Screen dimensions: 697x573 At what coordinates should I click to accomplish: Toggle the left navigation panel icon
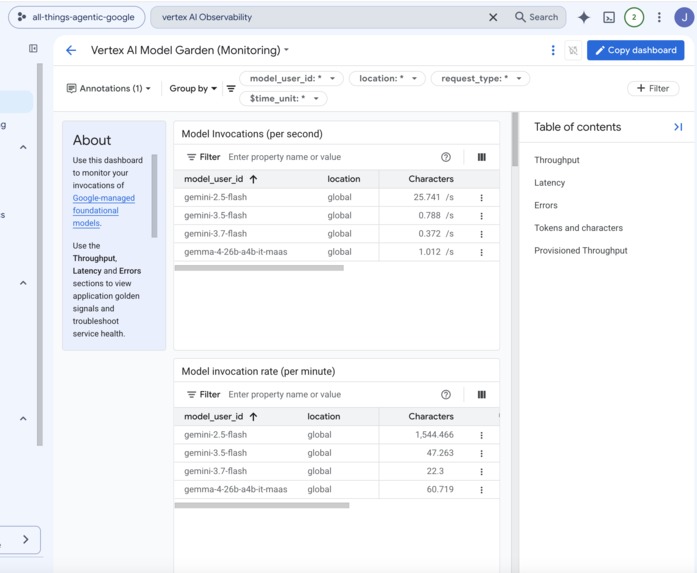(x=33, y=48)
